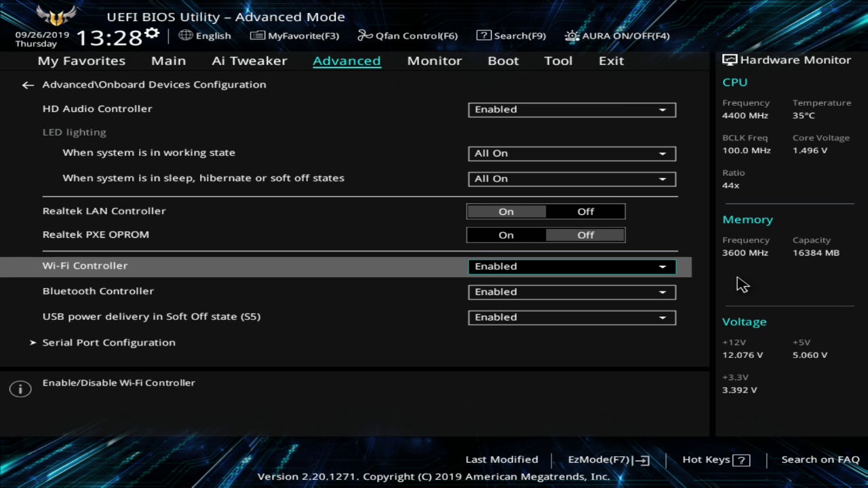Viewport: 868px width, 488px height.
Task: Select the Wi-Fi Controller row label
Action: (x=85, y=266)
